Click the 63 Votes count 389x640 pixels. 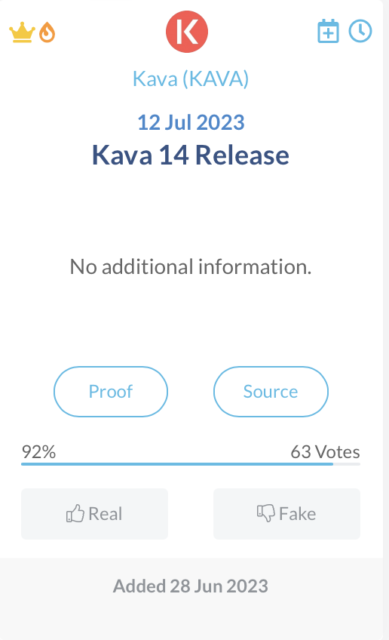[x=325, y=452]
